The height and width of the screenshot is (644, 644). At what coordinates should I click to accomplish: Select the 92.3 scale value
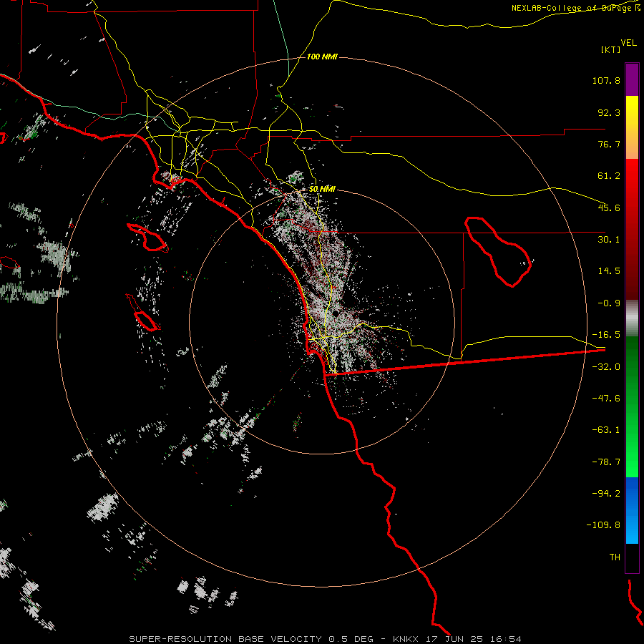tap(609, 112)
